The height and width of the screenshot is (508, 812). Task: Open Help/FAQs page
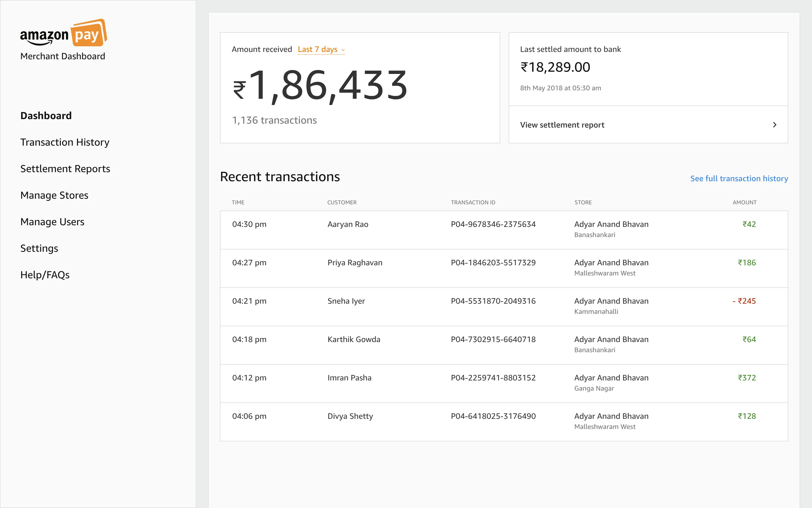coord(45,275)
